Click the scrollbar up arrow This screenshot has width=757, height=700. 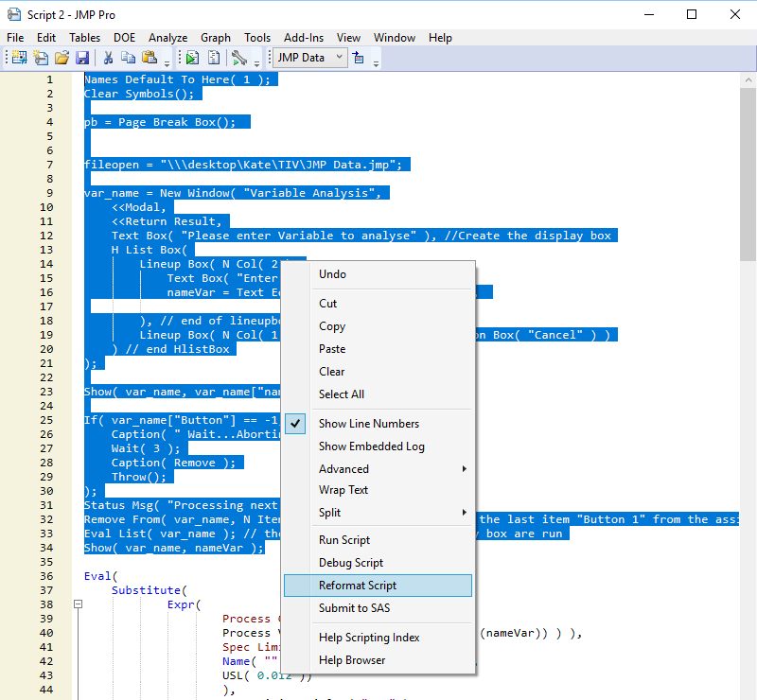coord(748,80)
